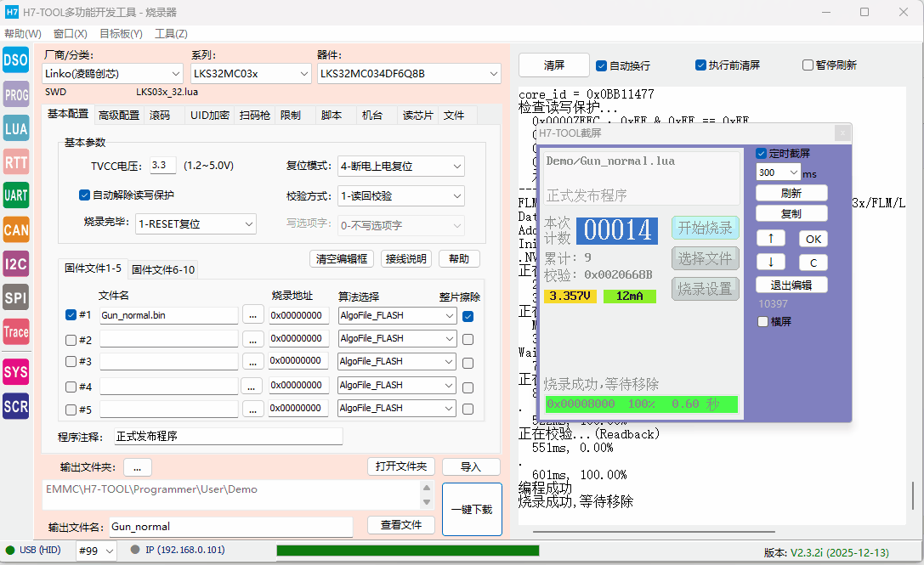Open the 器件 device selection dropdown
This screenshot has width=924, height=565.
[x=410, y=73]
